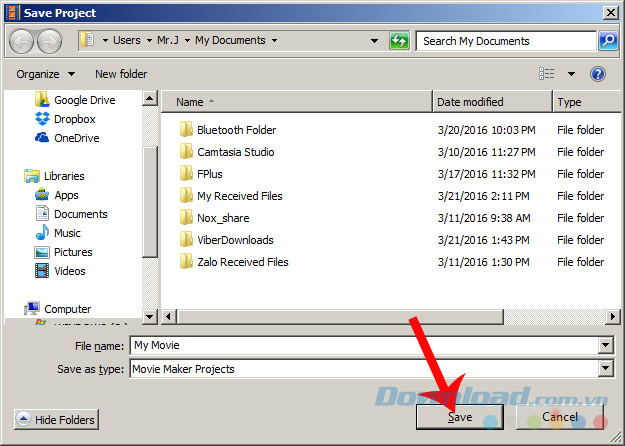Click the horizontal scroll right arrow
The height and width of the screenshot is (446, 625).
613,317
